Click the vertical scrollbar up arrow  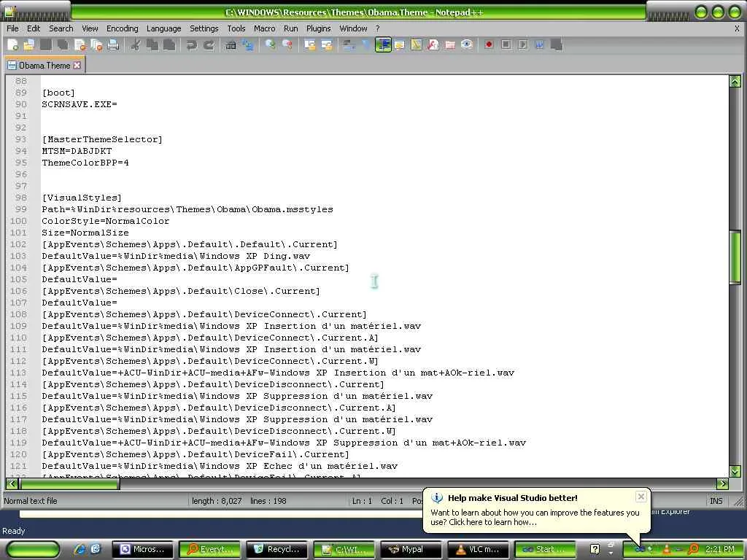tap(735, 82)
